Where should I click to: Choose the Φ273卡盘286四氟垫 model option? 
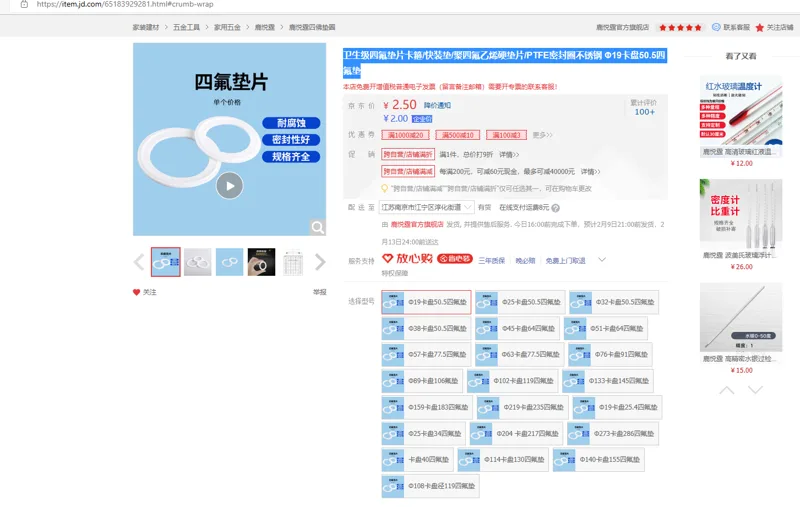point(613,434)
